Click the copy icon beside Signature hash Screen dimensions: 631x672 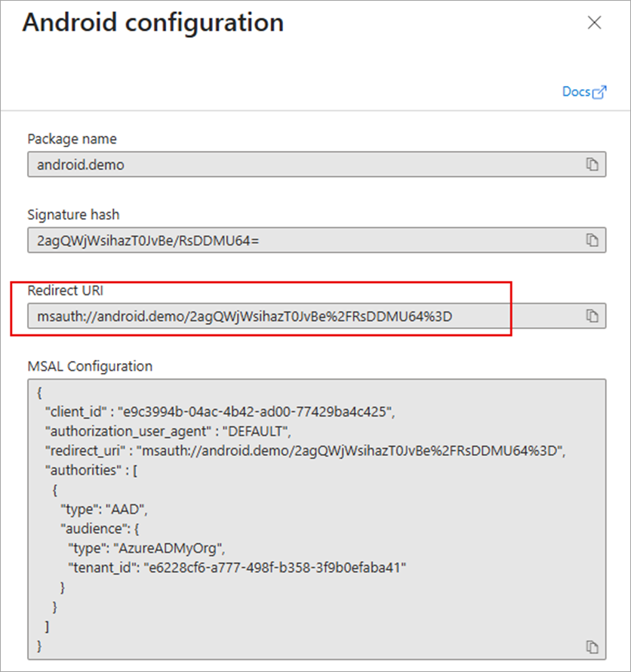click(593, 239)
